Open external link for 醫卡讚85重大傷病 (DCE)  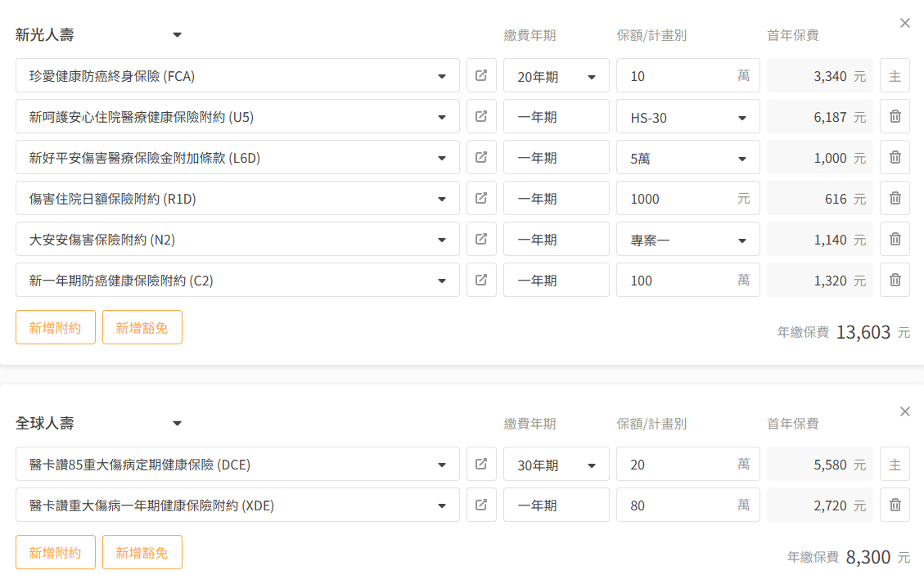(x=481, y=465)
